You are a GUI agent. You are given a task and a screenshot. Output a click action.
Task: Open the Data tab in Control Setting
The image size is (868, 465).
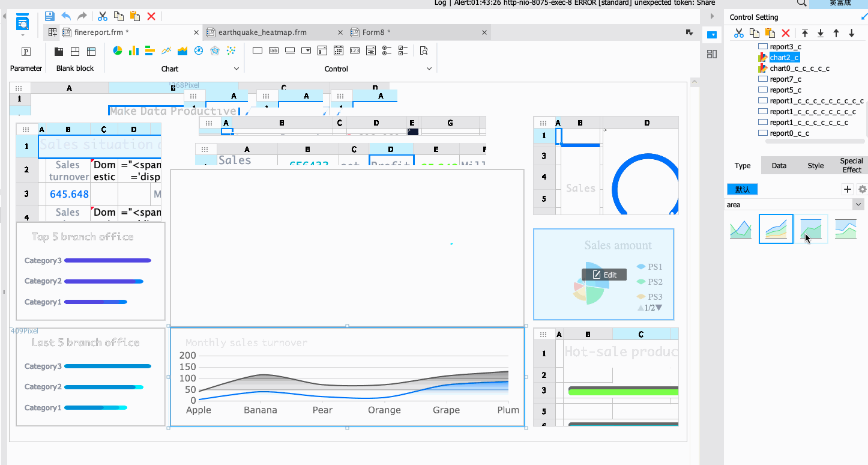tap(779, 166)
